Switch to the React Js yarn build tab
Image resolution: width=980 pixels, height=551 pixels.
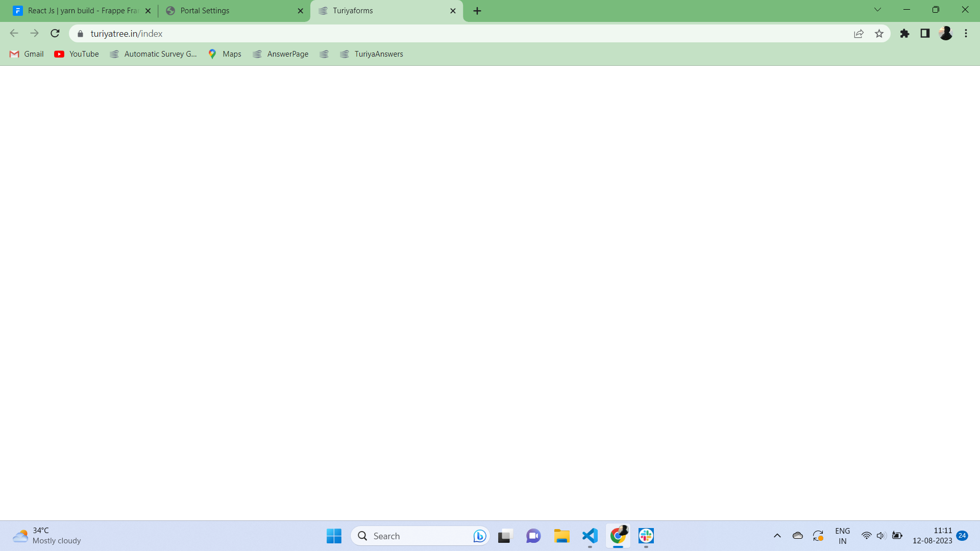tap(82, 11)
